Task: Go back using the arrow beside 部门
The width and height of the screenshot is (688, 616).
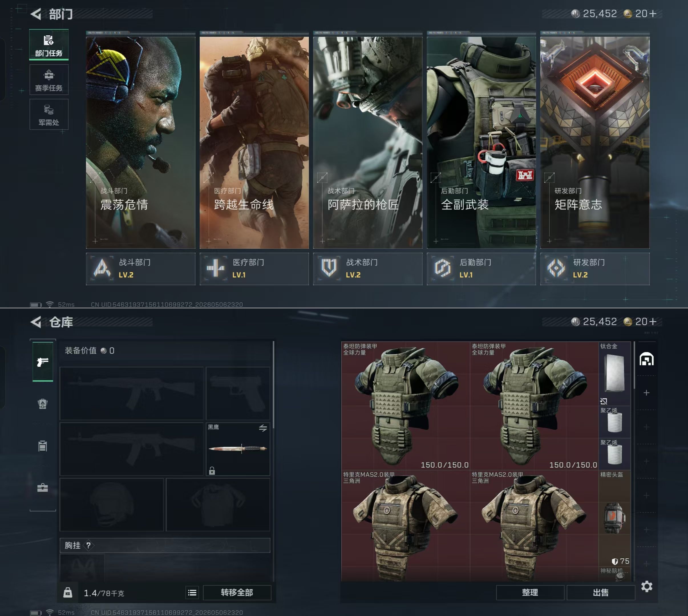Action: coord(36,14)
